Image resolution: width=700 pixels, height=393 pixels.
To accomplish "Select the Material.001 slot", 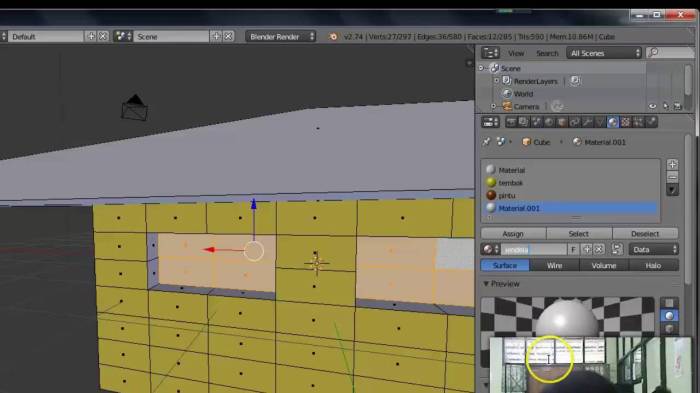I will pyautogui.click(x=570, y=208).
